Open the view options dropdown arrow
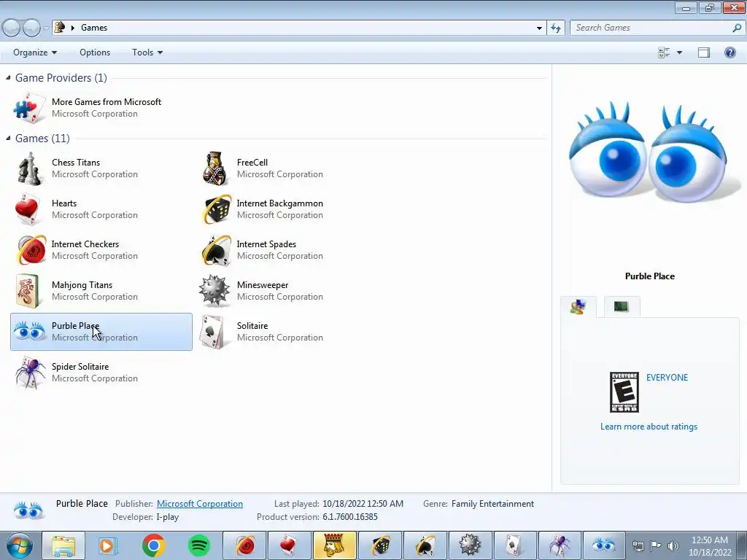747x560 pixels. click(x=679, y=52)
